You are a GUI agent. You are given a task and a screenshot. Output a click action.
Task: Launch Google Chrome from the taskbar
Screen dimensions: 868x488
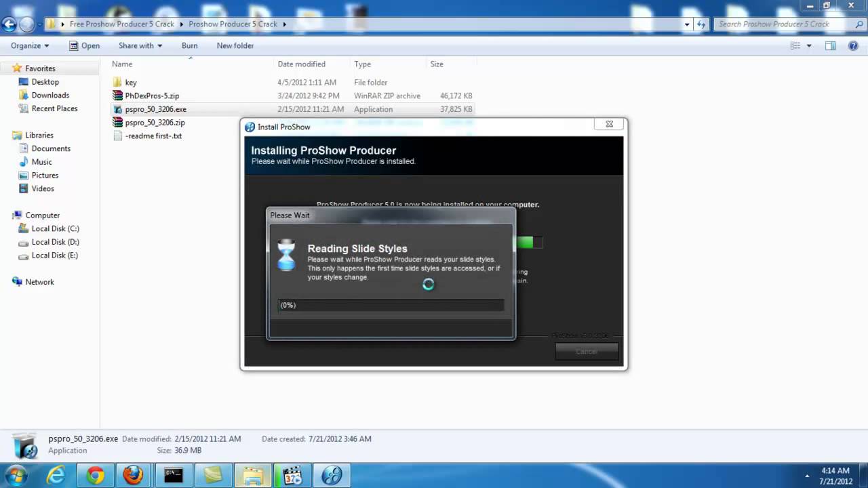(96, 476)
